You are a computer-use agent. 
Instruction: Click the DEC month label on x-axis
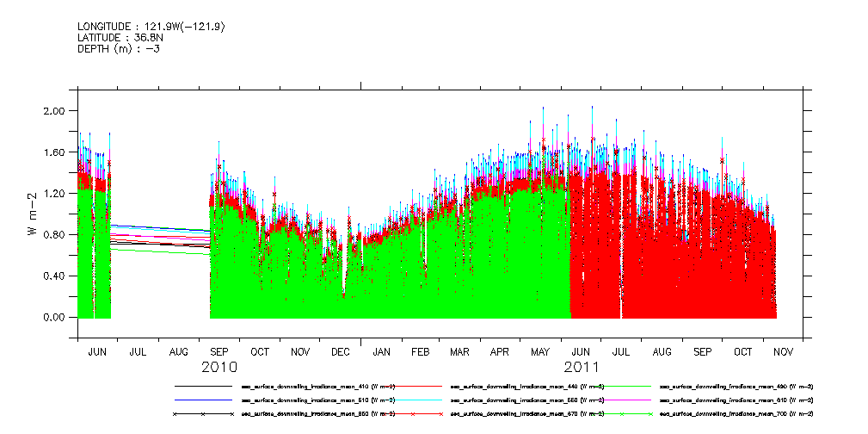point(340,352)
